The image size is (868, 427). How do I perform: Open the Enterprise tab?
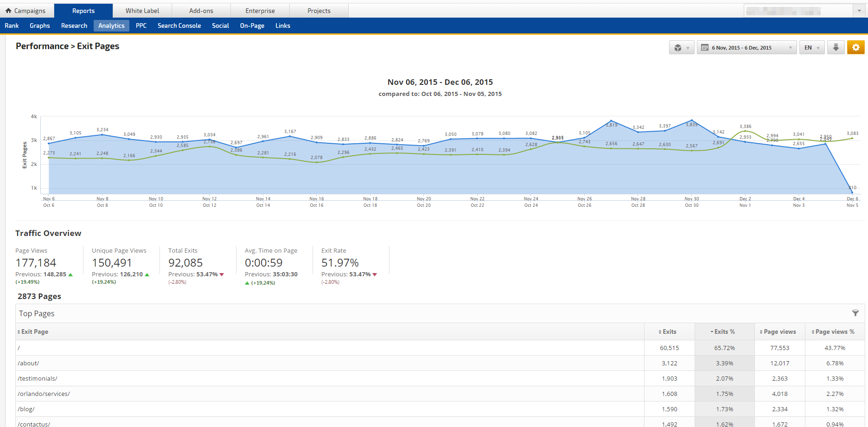260,11
